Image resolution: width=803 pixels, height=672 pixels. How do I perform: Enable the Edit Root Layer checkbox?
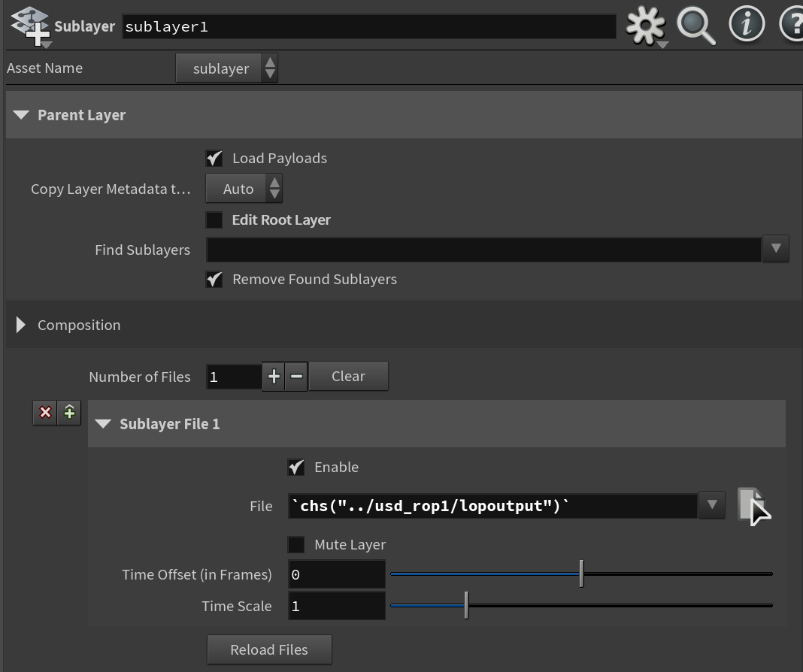(214, 220)
